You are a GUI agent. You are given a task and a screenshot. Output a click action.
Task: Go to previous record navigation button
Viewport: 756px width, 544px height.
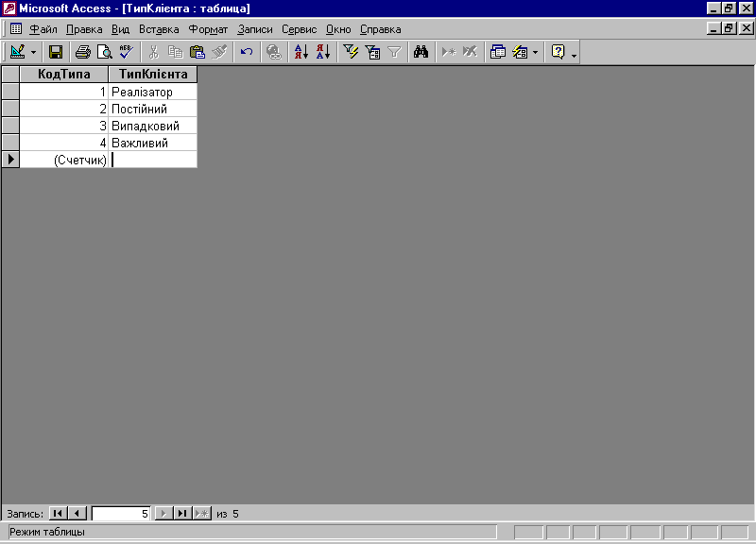click(77, 513)
